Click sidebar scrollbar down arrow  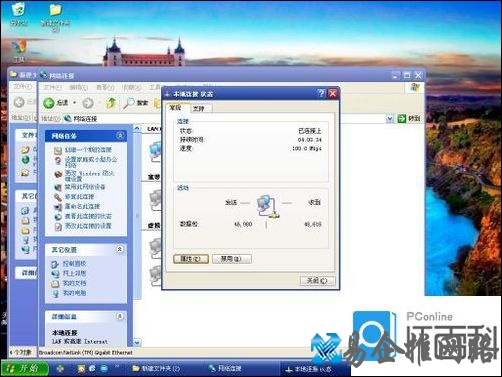pyautogui.click(x=137, y=342)
